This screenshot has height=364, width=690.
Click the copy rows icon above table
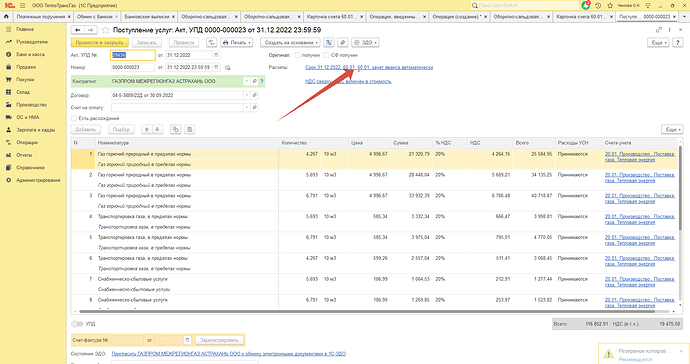[176, 129]
